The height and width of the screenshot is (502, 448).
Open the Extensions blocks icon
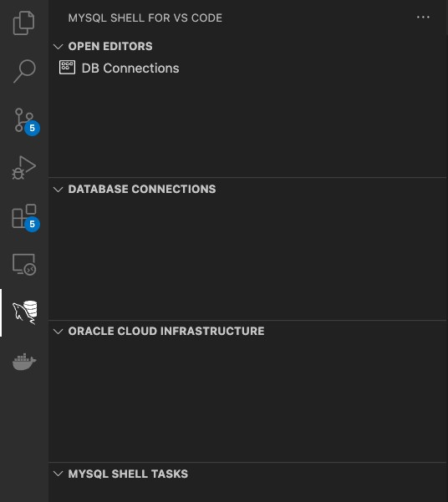tap(24, 216)
